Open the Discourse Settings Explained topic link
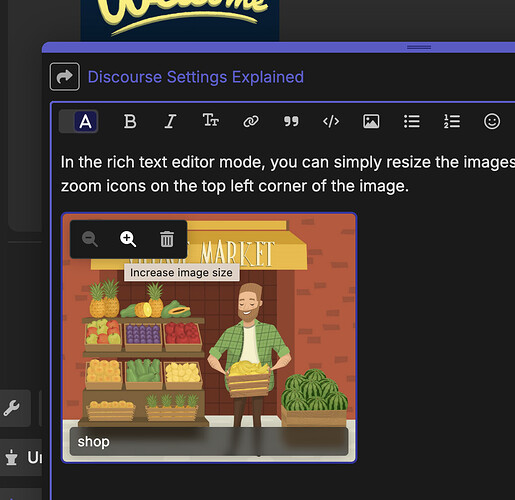This screenshot has width=515, height=500. click(196, 77)
